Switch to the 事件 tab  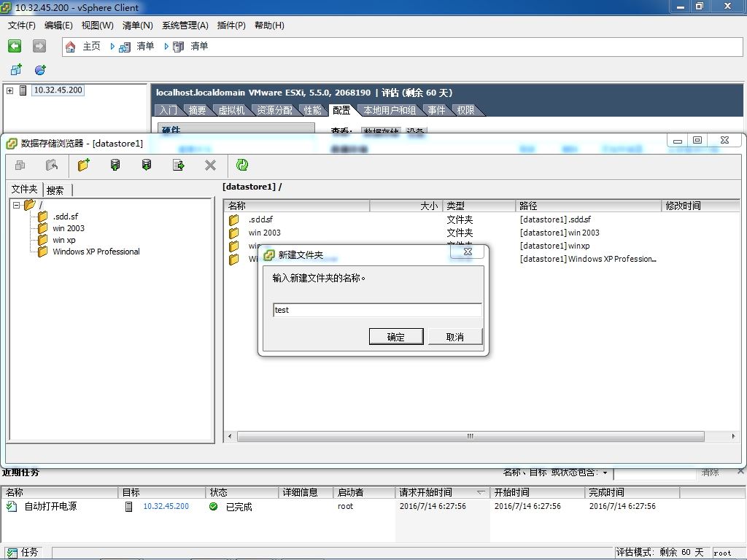coord(436,110)
